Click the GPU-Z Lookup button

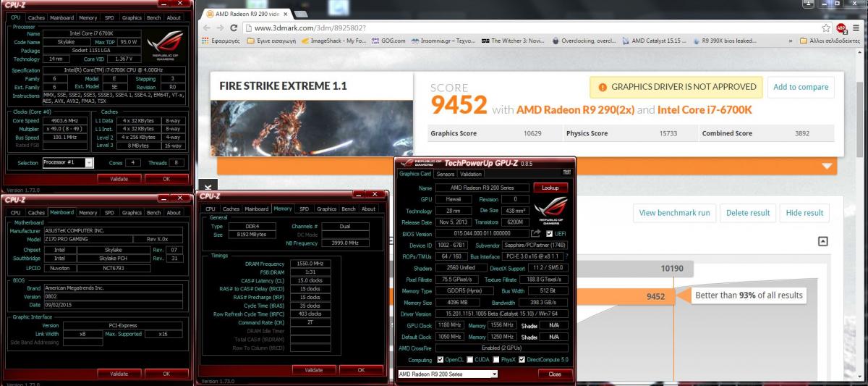coord(550,188)
